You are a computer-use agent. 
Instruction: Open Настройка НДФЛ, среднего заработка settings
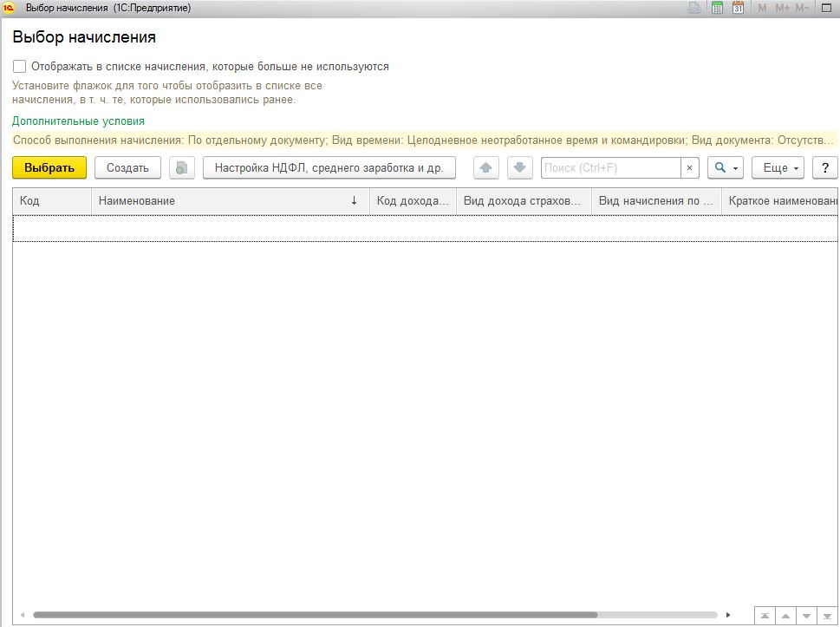pyautogui.click(x=329, y=167)
